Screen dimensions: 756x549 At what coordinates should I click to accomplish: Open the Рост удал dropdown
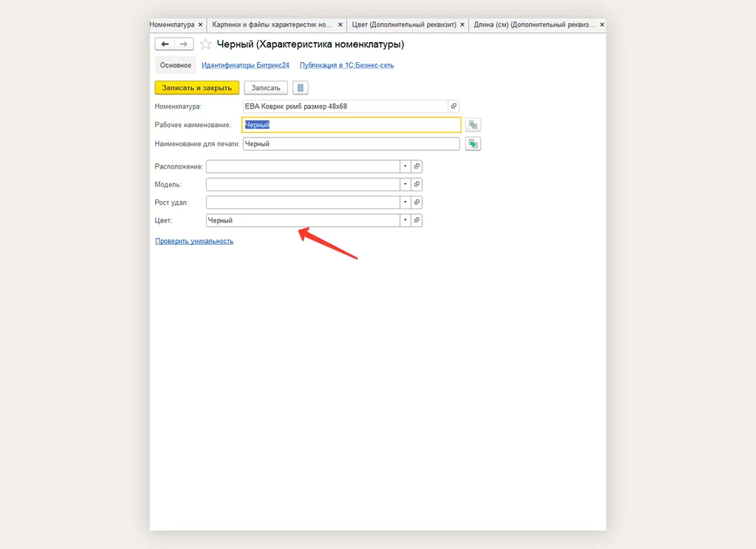pyautogui.click(x=405, y=202)
